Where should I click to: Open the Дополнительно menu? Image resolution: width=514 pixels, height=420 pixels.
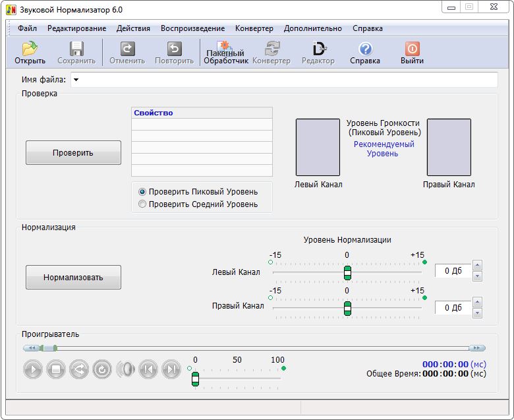[x=313, y=28]
